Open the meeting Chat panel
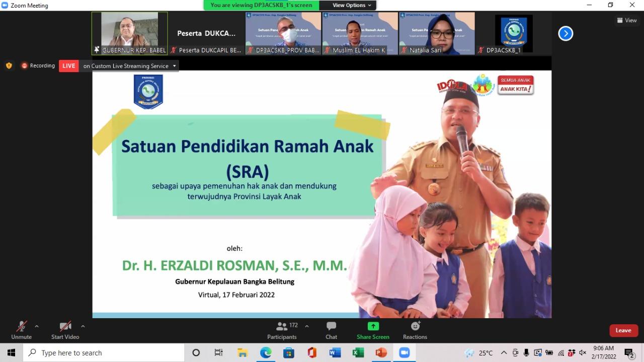Viewport: 644px width, 362px height. (x=331, y=330)
